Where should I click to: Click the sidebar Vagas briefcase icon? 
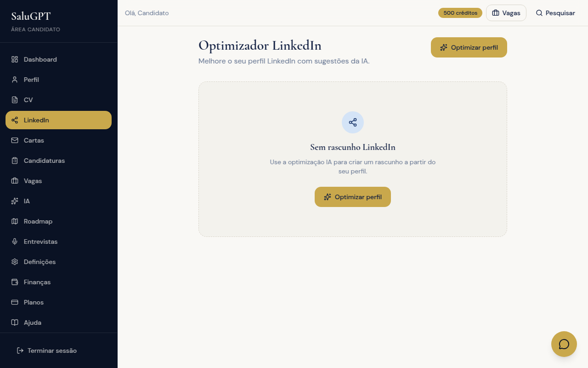click(x=15, y=181)
